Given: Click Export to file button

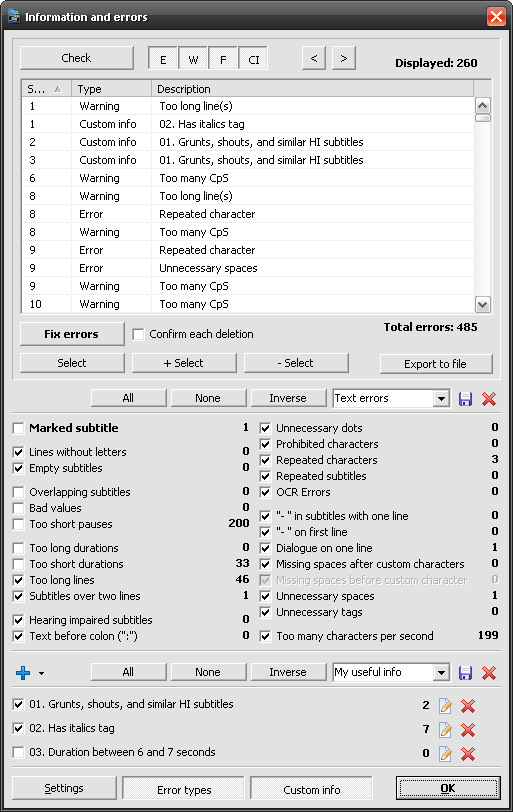Looking at the screenshot, I should [x=436, y=364].
